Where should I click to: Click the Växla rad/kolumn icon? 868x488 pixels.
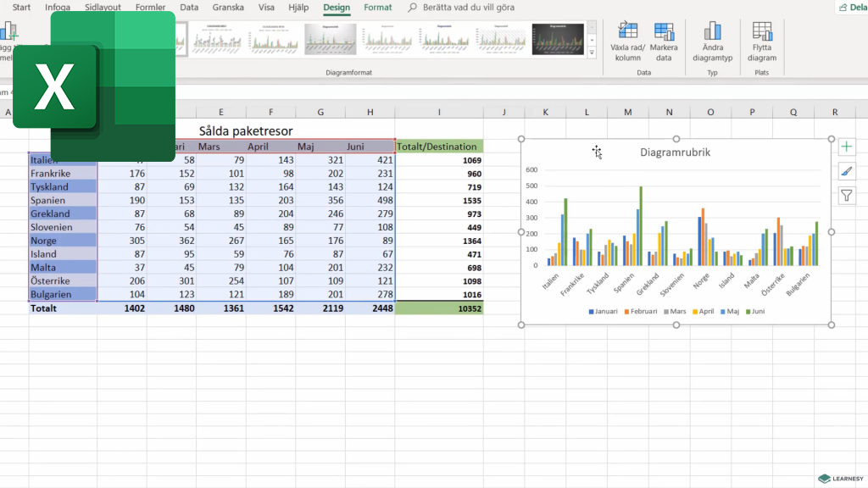tap(628, 42)
